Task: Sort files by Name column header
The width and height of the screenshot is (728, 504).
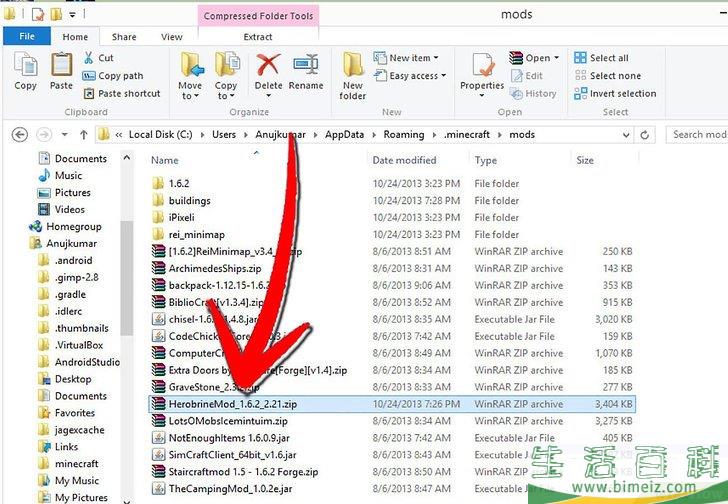Action: pos(164,160)
